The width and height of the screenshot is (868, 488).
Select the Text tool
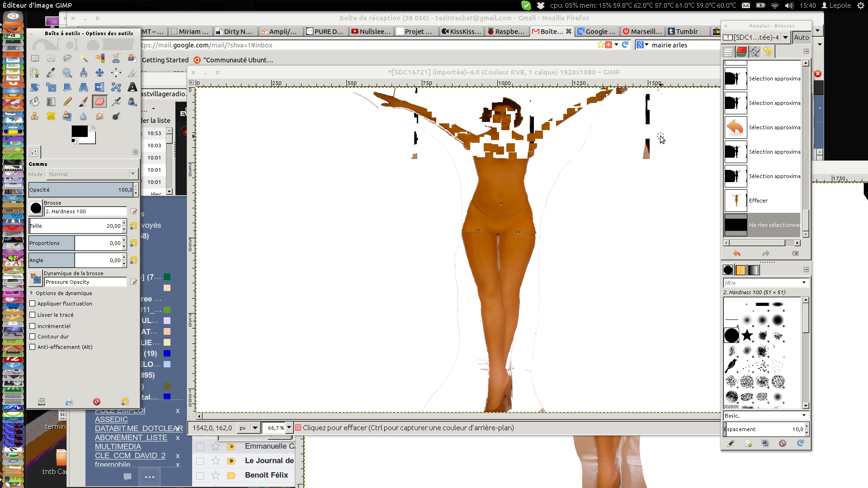[132, 87]
